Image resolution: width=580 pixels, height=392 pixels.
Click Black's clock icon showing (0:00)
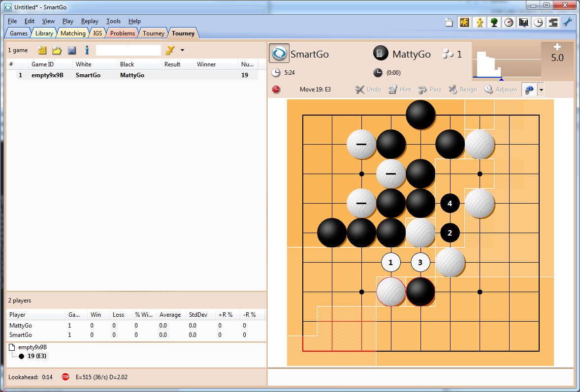point(378,73)
